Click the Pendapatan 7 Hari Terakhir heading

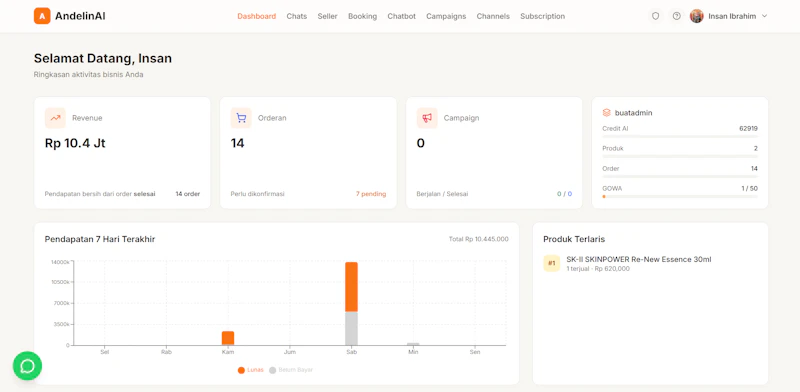coord(100,239)
